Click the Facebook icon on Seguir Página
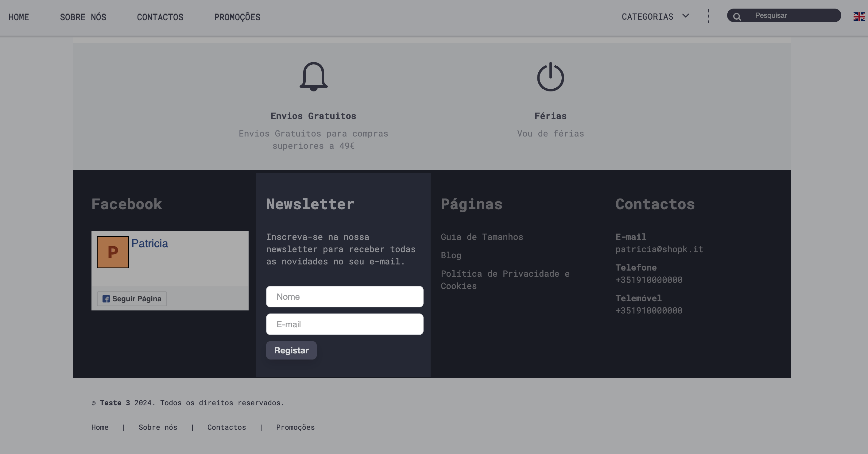Viewport: 868px width, 454px height. 106,299
